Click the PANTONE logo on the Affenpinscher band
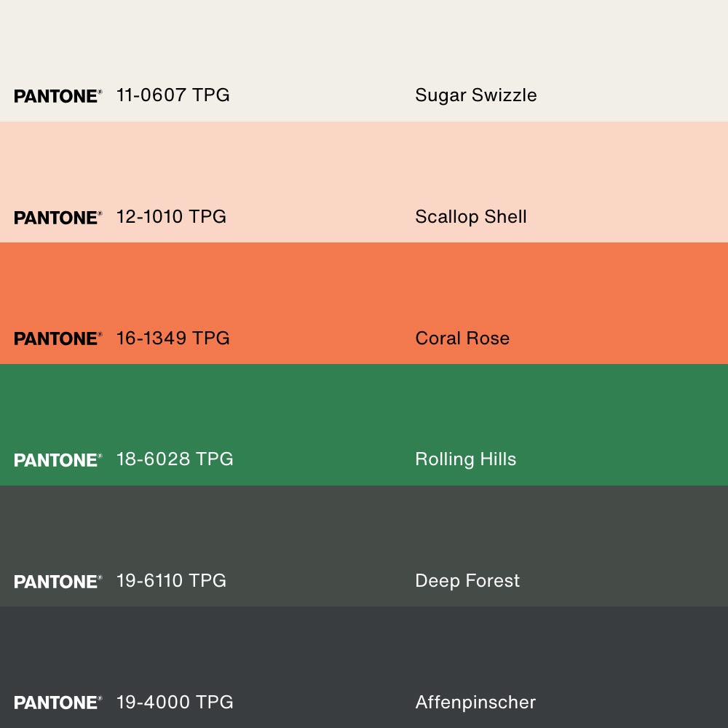This screenshot has height=728, width=728. click(x=58, y=703)
